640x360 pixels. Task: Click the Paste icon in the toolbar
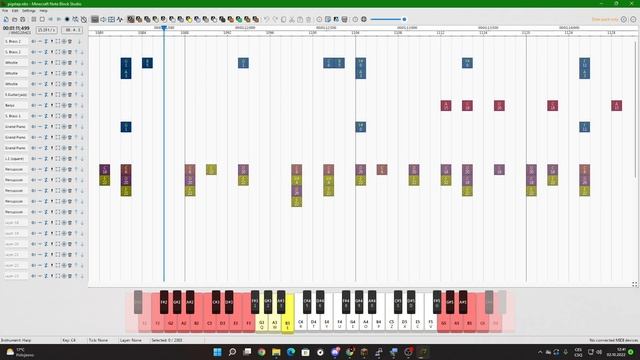(x=300, y=19)
